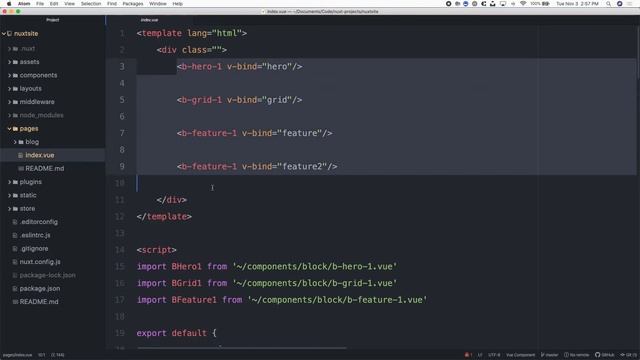Open the AirPlay display icon in menu bar

(503, 4)
